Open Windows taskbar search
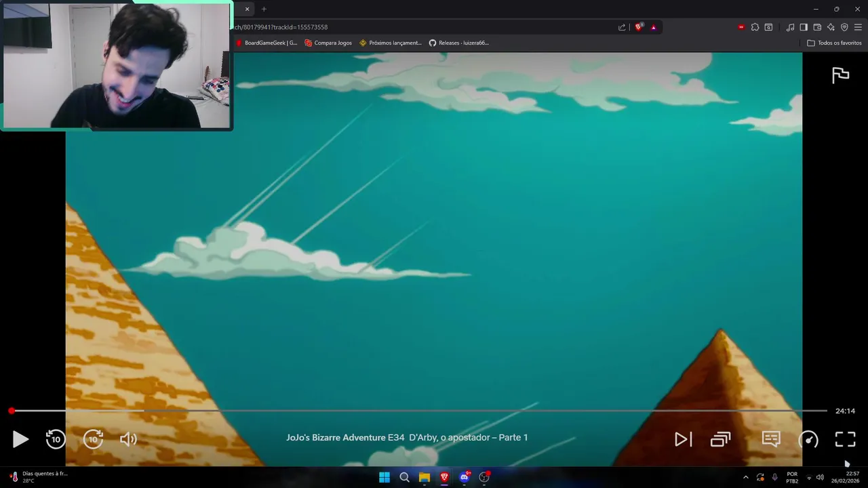This screenshot has height=488, width=868. click(405, 477)
